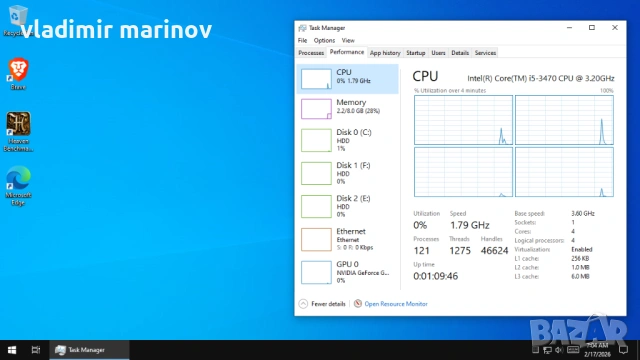Click the Up time value 0:01:09:46

click(436, 276)
